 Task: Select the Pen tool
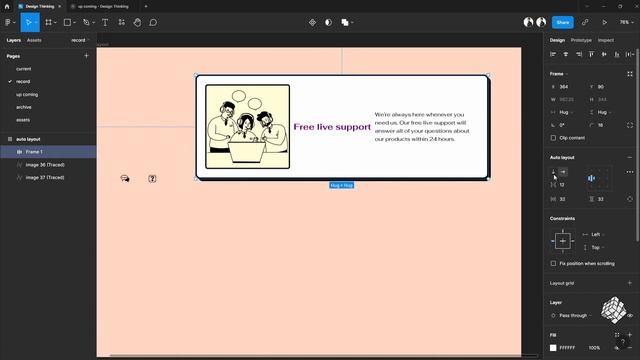point(86,22)
